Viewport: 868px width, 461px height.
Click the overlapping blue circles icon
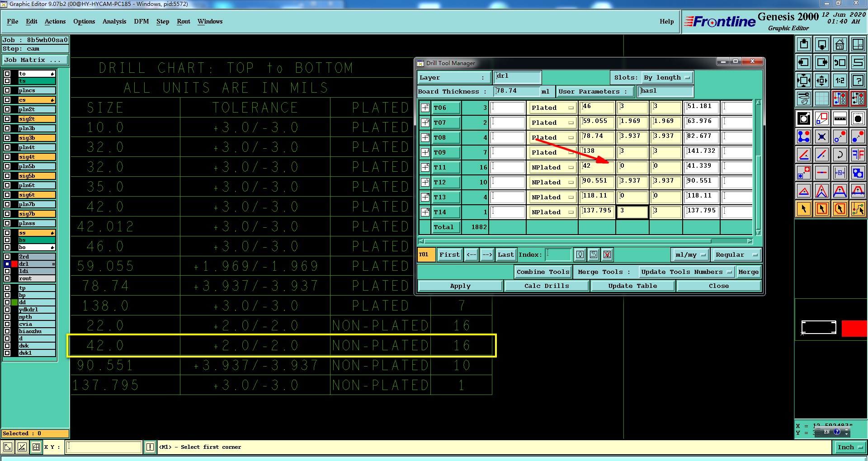click(858, 173)
